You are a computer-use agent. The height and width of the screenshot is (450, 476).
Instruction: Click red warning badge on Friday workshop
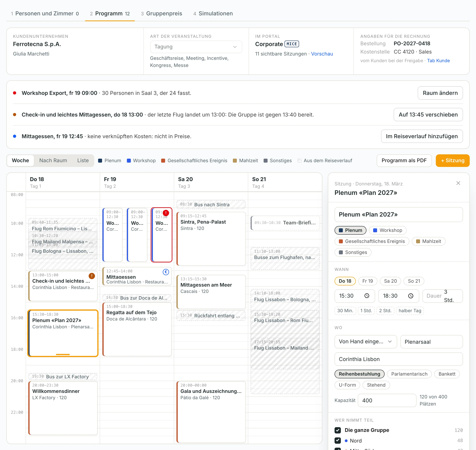pos(166,213)
